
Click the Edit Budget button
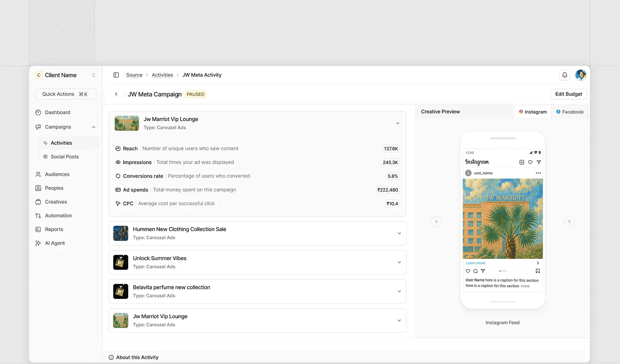pyautogui.click(x=568, y=94)
